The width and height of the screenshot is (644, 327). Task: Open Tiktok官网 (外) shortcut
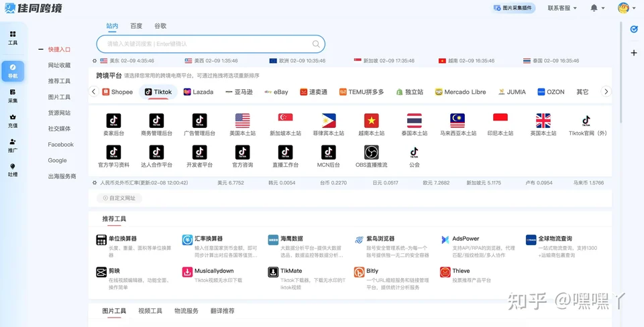point(586,121)
